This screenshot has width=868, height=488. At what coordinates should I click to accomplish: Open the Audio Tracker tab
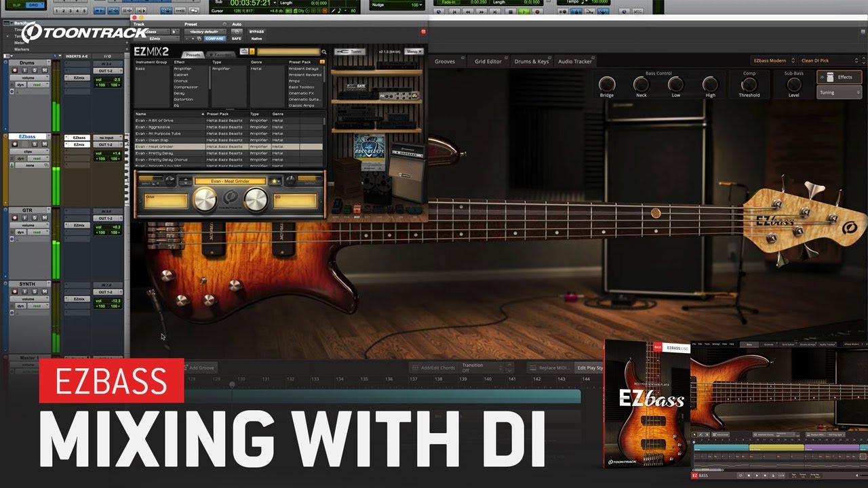pos(575,61)
